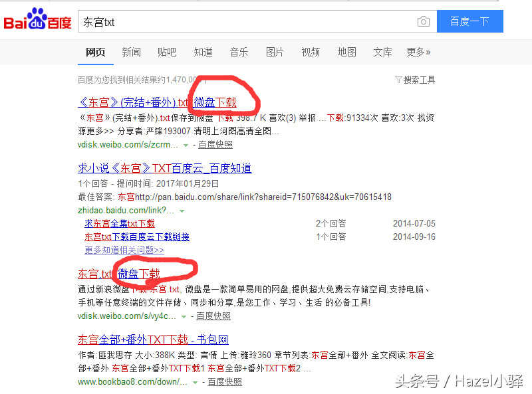Click into the 东宫txt search field
The height and width of the screenshot is (394, 532).
click(246, 22)
